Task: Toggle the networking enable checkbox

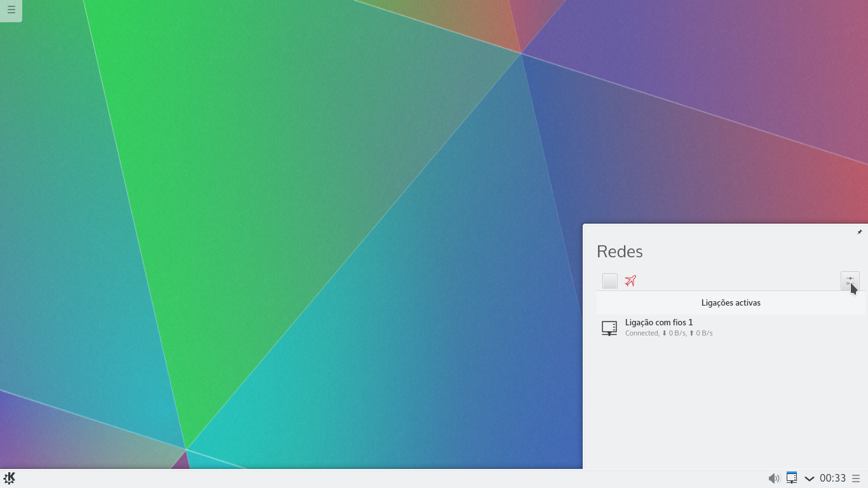Action: (x=610, y=281)
